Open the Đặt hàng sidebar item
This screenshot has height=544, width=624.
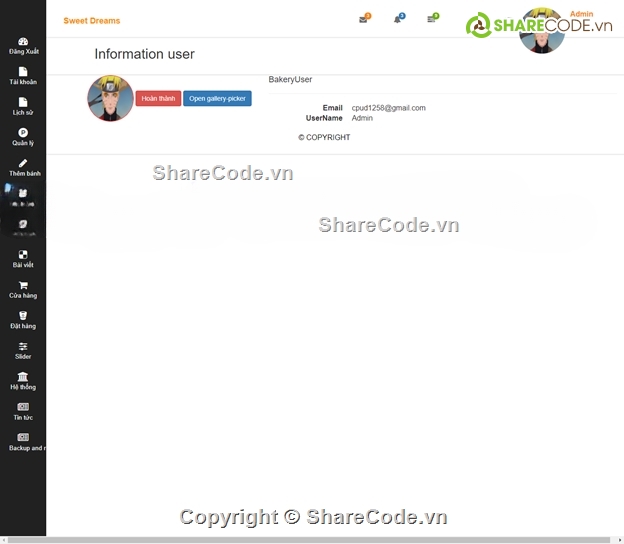pyautogui.click(x=23, y=320)
